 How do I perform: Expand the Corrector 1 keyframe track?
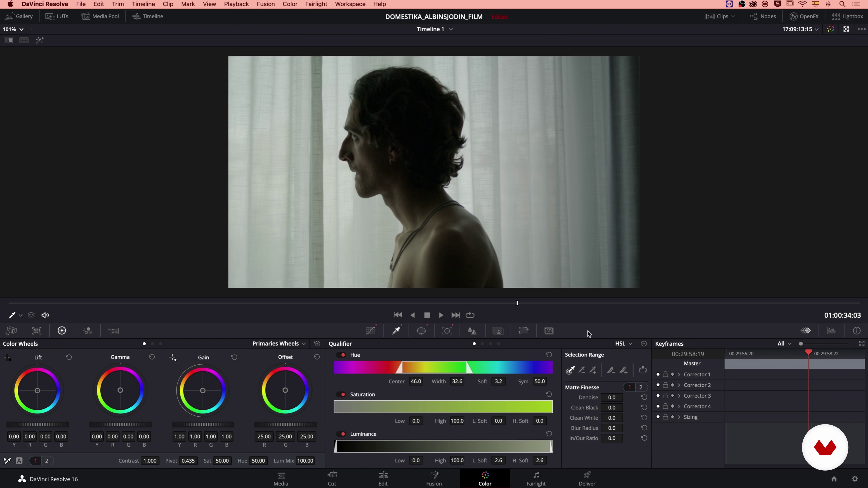[679, 375]
